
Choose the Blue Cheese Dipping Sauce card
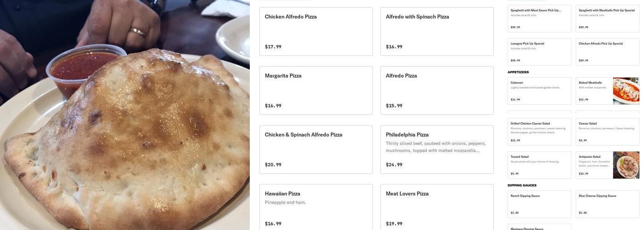click(x=607, y=204)
